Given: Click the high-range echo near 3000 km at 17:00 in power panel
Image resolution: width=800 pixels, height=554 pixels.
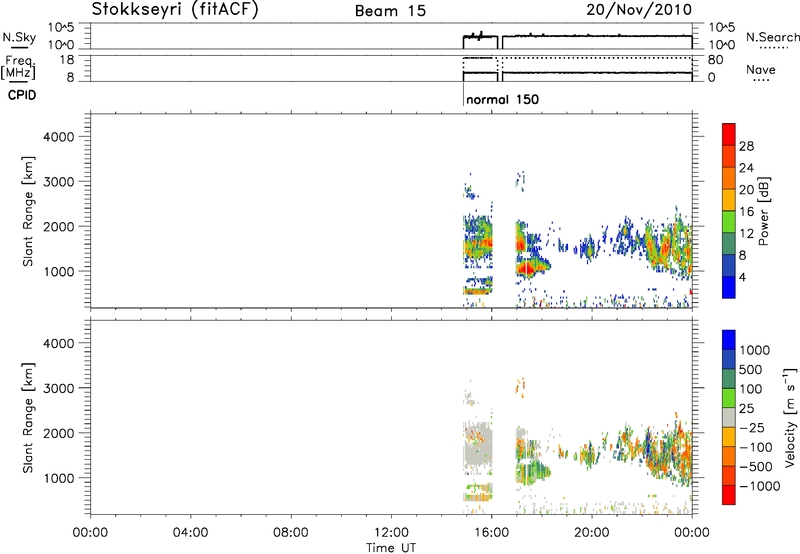Looking at the screenshot, I should (520, 181).
